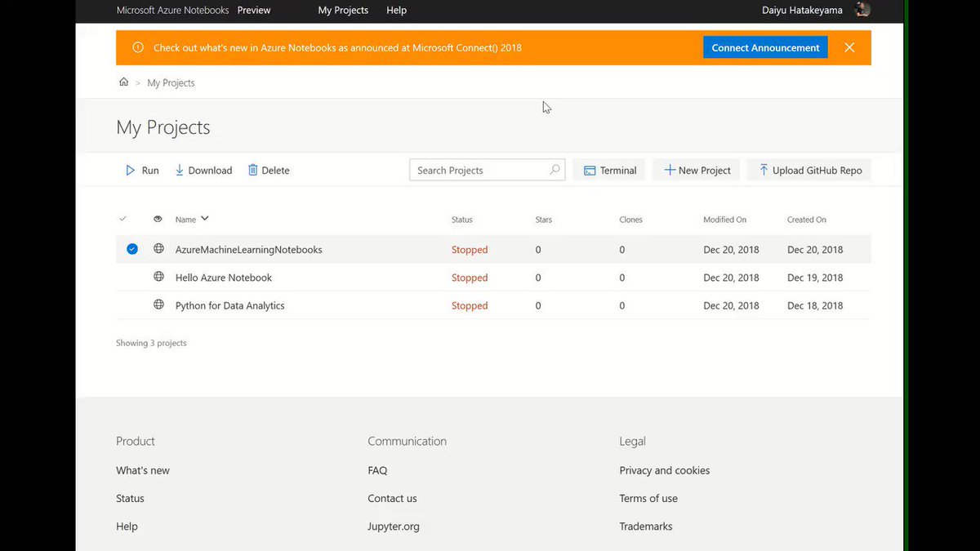Open What's new footer link
Viewport: 980px width, 551px height.
click(143, 470)
